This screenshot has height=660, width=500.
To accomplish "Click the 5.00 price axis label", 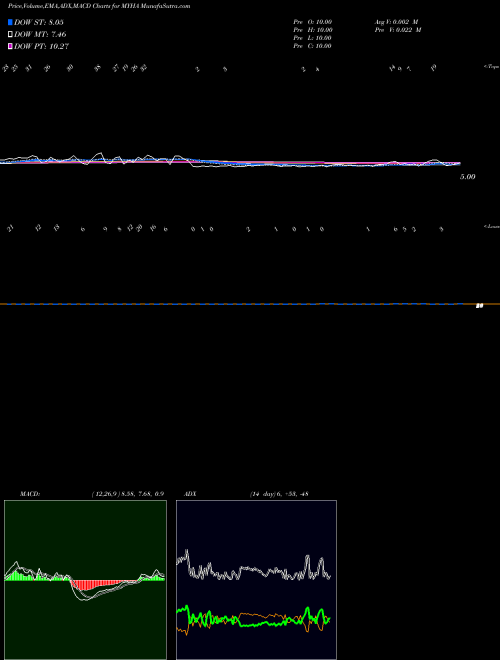I will (468, 177).
